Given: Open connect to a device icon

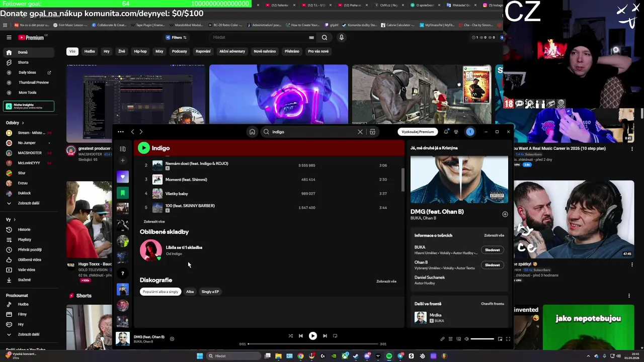Looking at the screenshot, I should pyautogui.click(x=458, y=339).
